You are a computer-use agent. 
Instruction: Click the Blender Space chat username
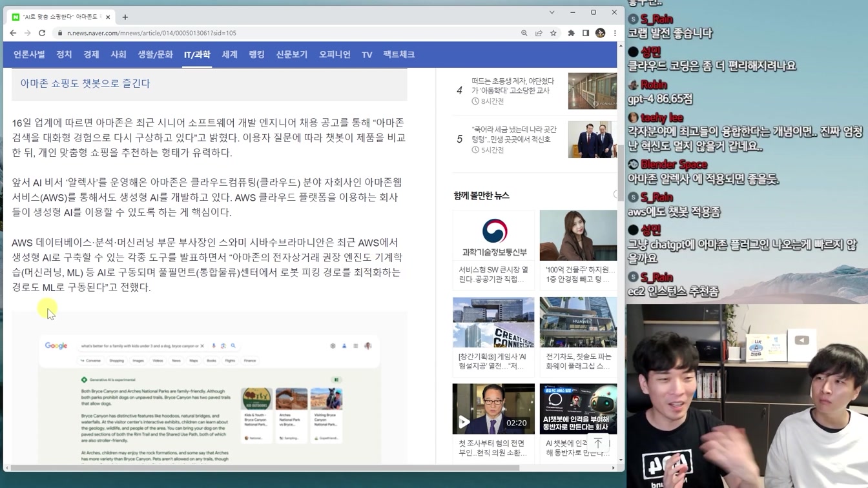[674, 165]
